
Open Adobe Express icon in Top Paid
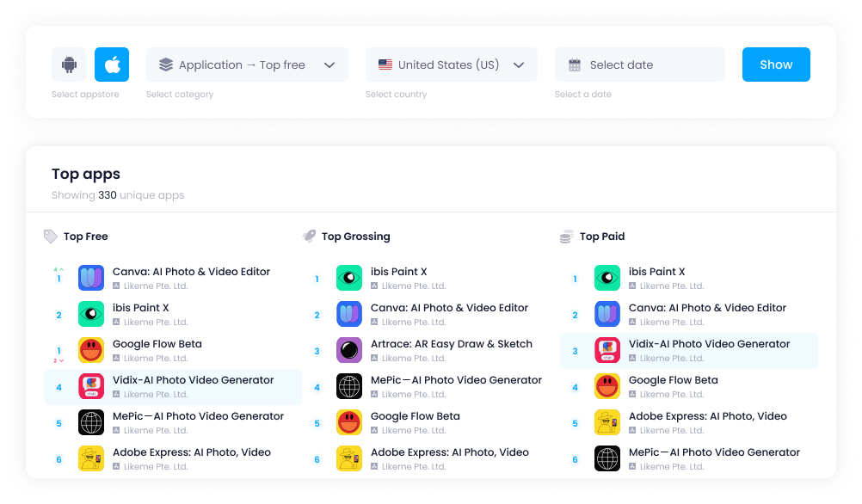607,422
